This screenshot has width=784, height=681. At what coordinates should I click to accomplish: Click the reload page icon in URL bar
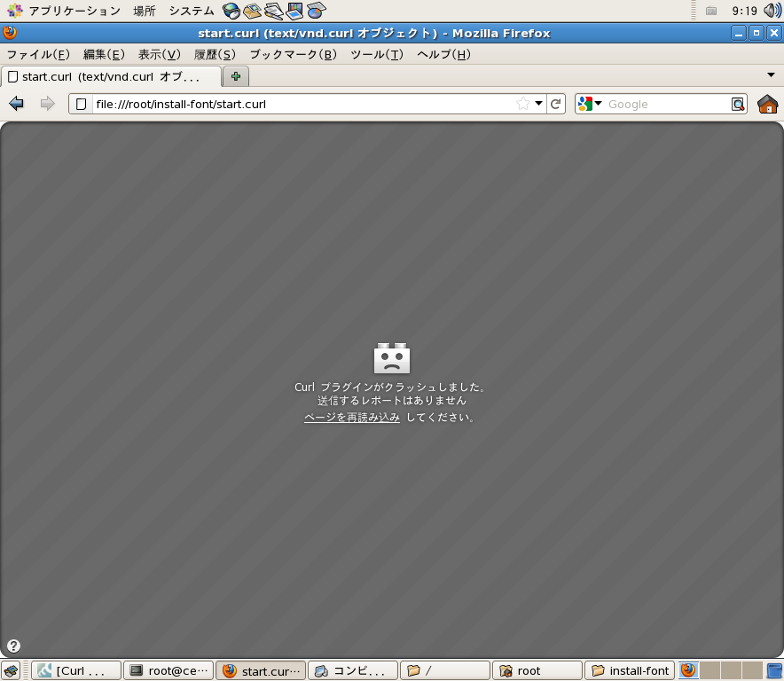click(x=556, y=104)
